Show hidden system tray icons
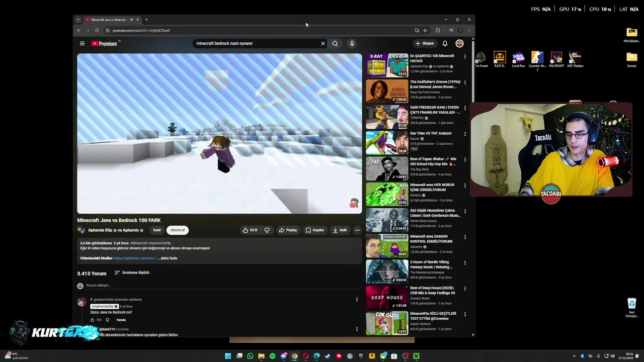This screenshot has width=644, height=362. coord(574,356)
